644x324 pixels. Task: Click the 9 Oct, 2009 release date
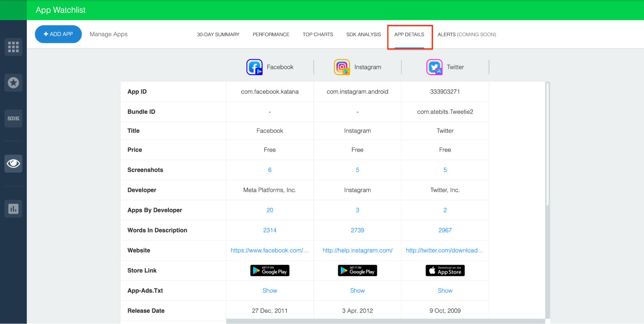point(445,311)
